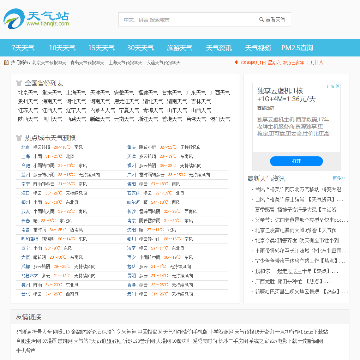The image size is (360, 360).
Task: Open the 浙江天气 province link
Action: coord(148,119)
